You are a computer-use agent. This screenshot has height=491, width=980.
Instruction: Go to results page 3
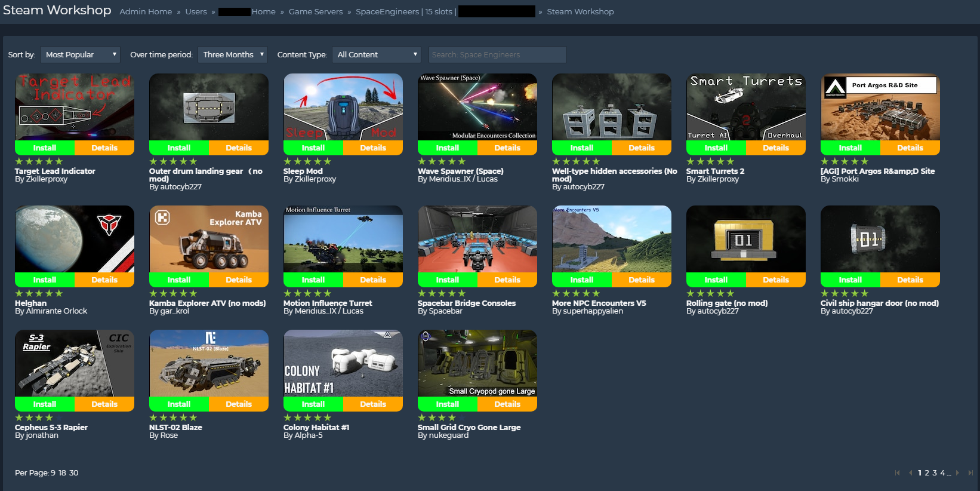(935, 472)
